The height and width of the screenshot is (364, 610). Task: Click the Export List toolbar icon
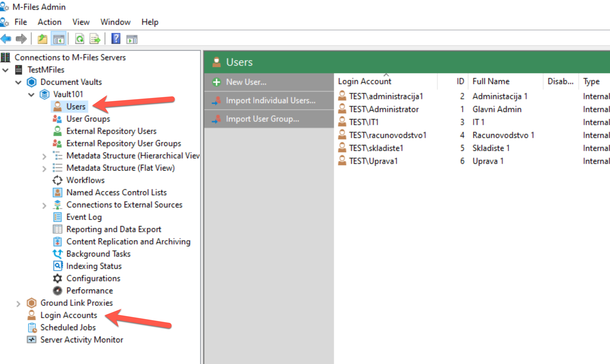click(95, 39)
